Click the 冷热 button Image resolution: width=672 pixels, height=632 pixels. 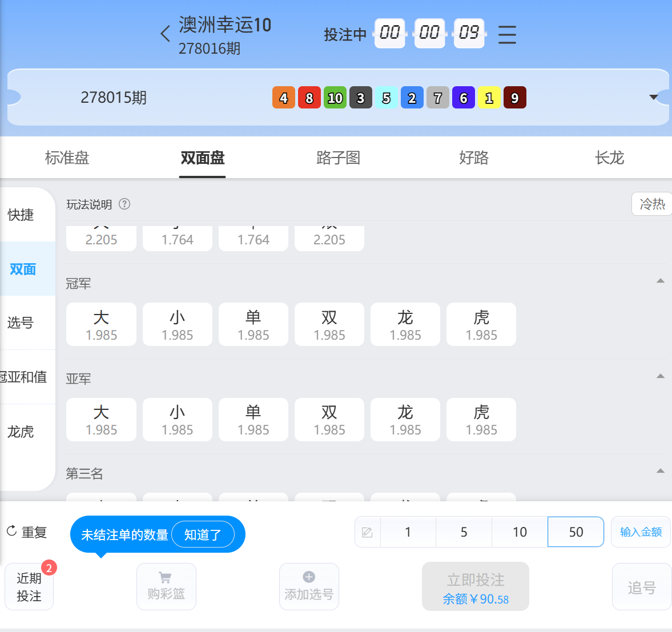coord(652,204)
